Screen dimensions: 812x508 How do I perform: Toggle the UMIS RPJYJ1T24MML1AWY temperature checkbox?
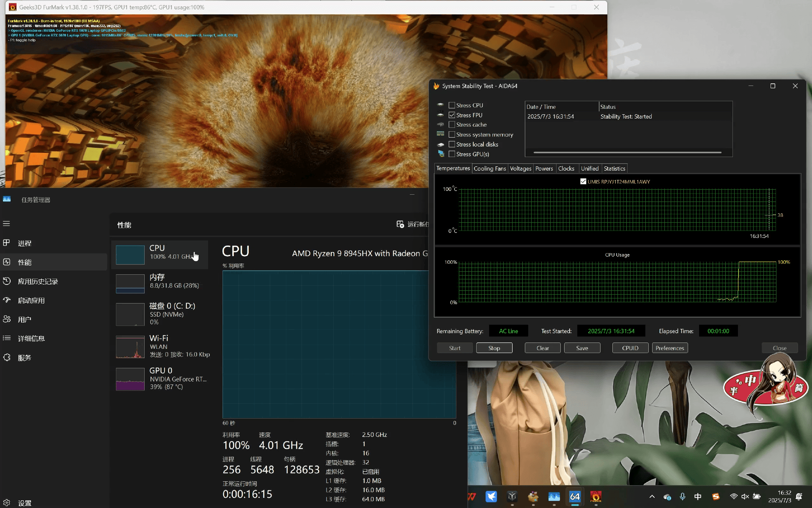pos(583,182)
